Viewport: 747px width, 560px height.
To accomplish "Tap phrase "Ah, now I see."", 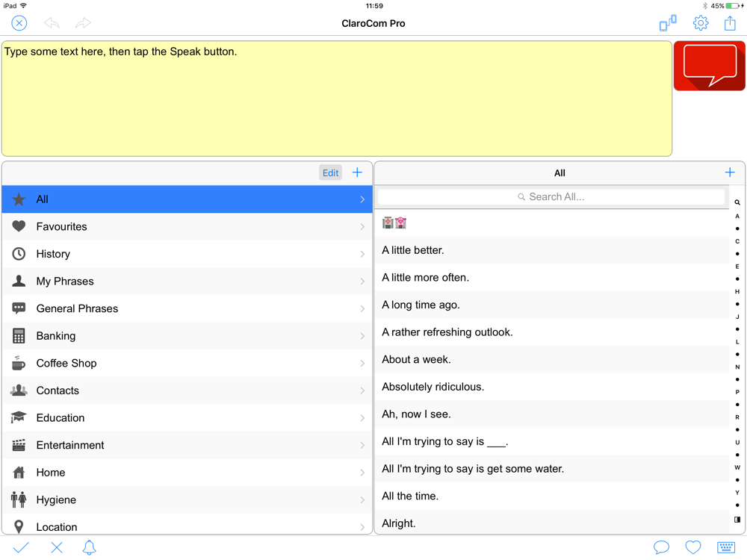I will [x=554, y=414].
